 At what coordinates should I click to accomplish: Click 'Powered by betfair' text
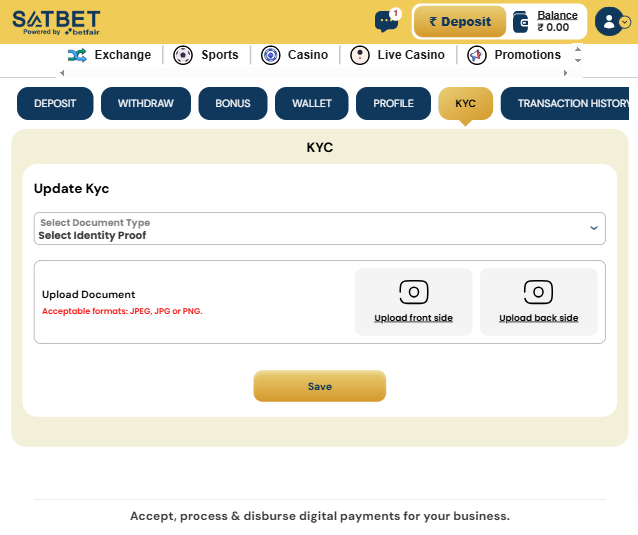(x=61, y=32)
